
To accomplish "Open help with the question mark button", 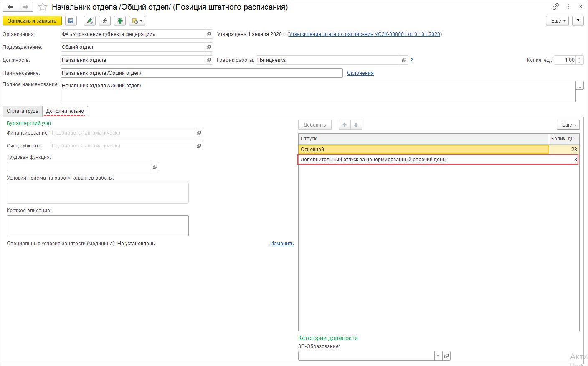I will 578,21.
